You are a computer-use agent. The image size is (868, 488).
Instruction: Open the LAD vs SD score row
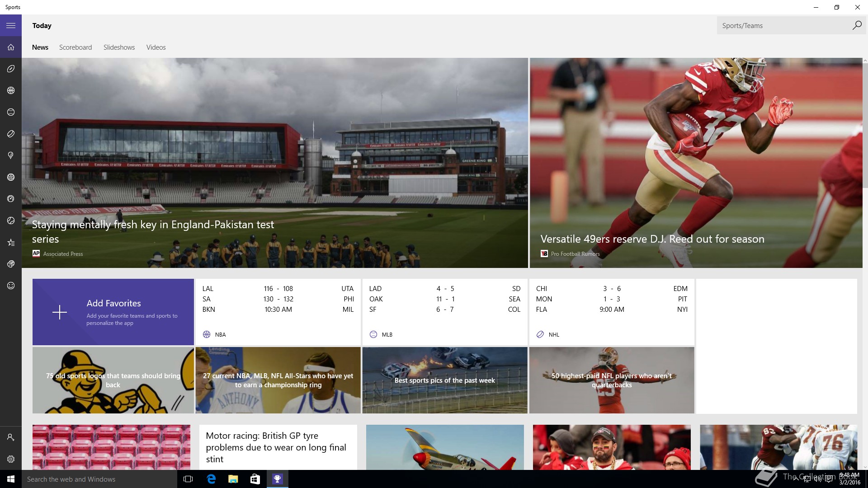pos(445,288)
